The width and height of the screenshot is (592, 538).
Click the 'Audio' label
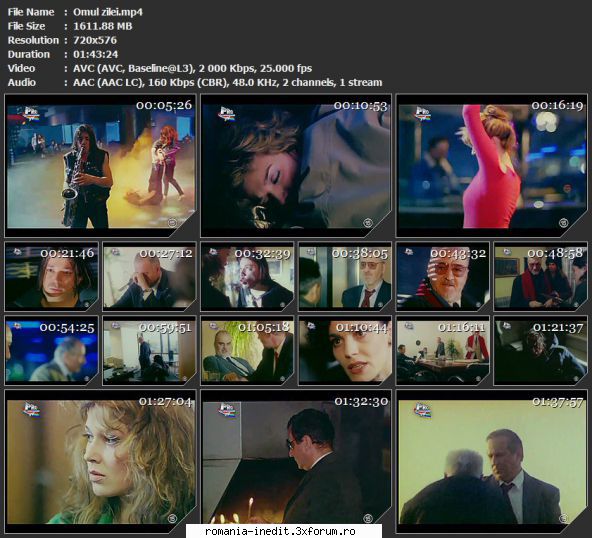22,82
